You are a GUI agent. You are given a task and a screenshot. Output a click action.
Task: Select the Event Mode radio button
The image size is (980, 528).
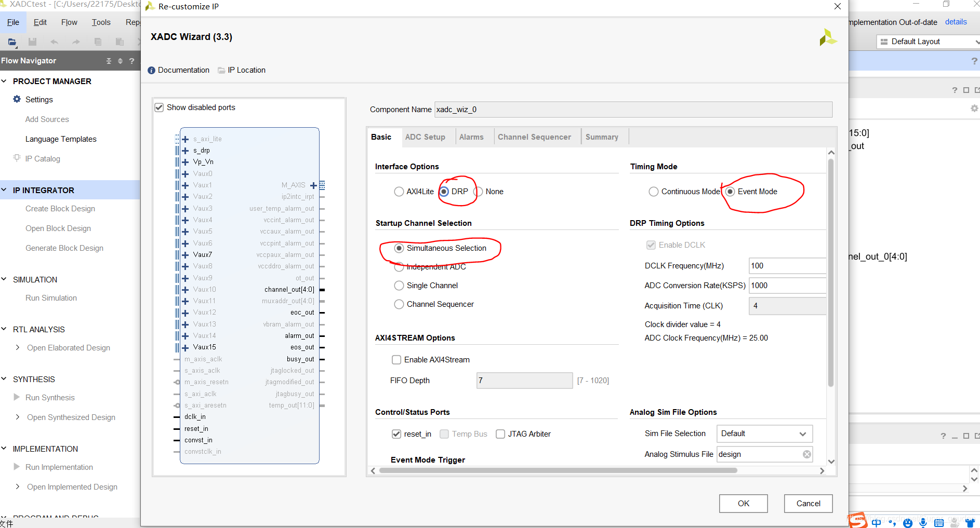tap(730, 192)
